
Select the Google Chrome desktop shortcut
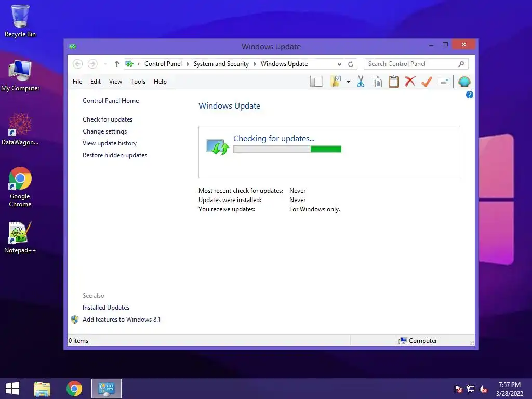pyautogui.click(x=20, y=187)
